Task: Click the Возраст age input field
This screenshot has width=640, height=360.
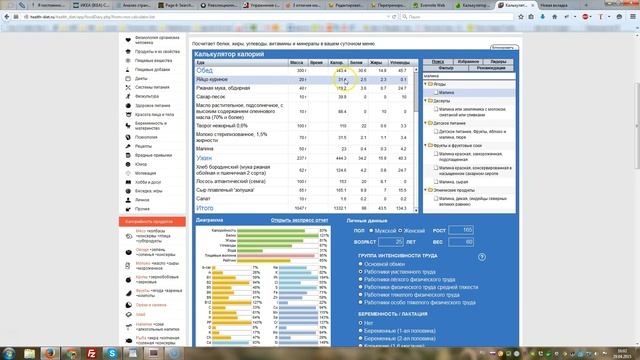Action: pyautogui.click(x=391, y=242)
